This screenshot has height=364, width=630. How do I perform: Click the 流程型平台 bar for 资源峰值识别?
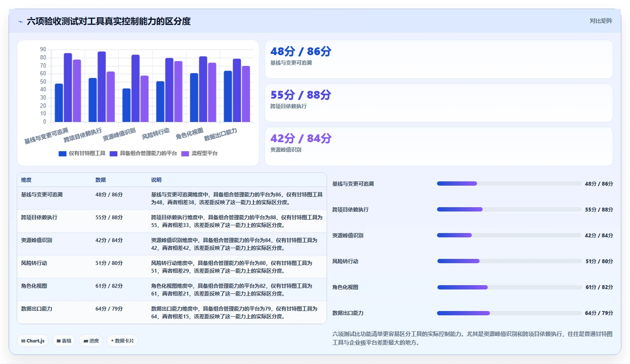(144, 99)
